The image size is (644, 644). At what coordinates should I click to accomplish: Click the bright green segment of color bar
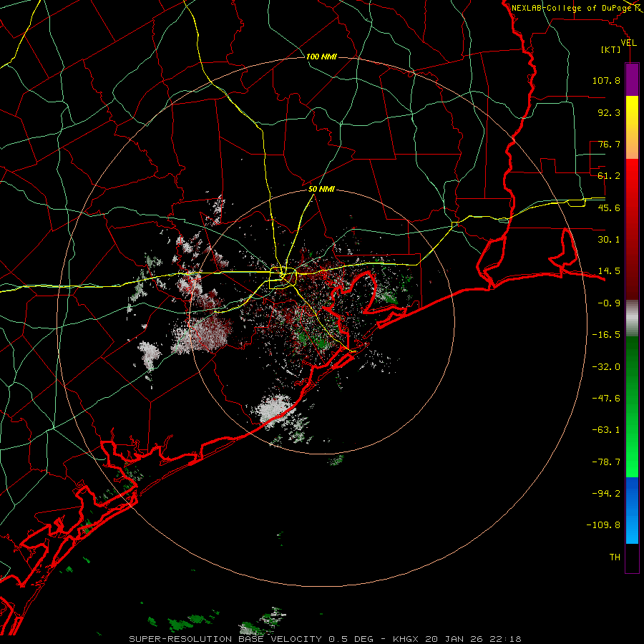coord(632,406)
